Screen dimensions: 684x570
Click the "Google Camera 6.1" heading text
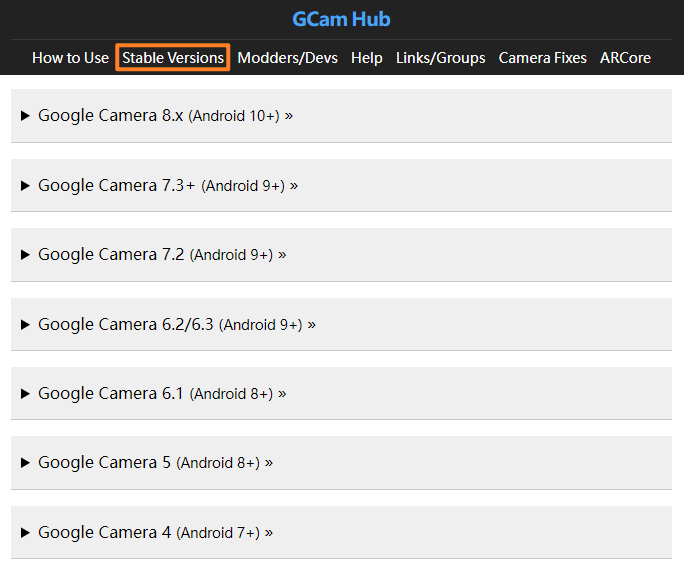click(x=111, y=394)
